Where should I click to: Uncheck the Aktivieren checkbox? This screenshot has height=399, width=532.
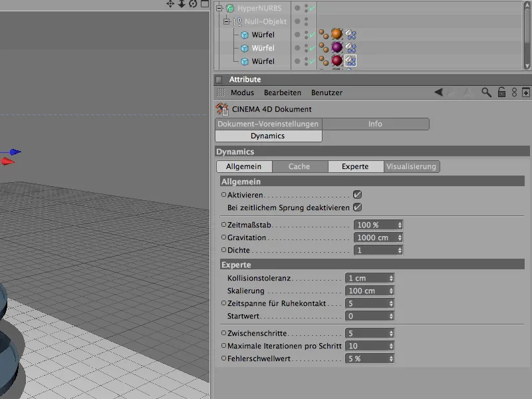(x=357, y=194)
